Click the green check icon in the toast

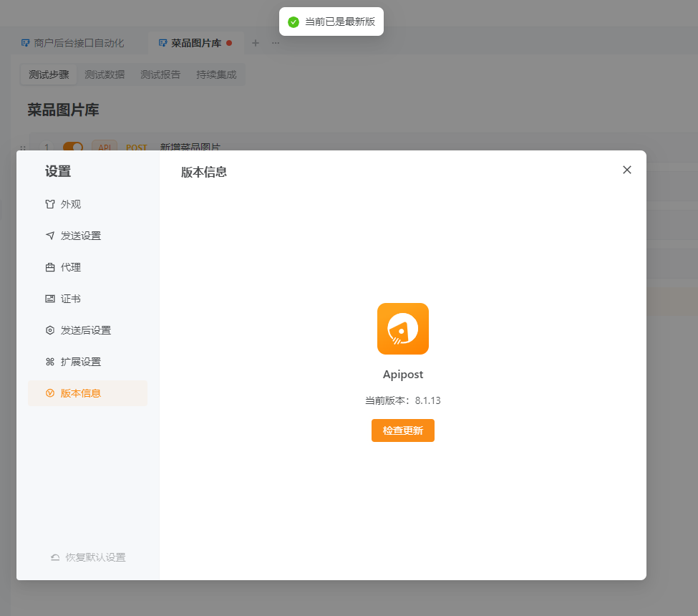click(294, 21)
